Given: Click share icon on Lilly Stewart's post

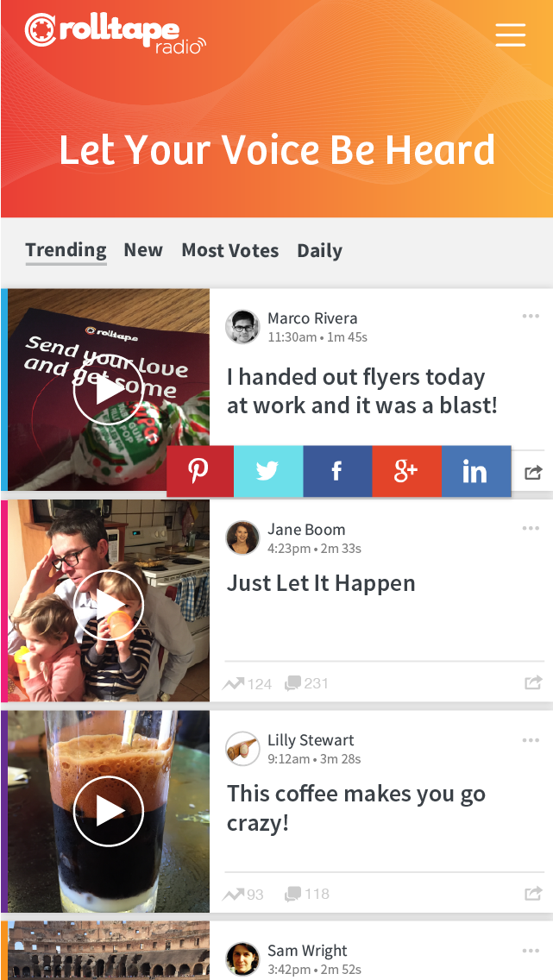Looking at the screenshot, I should coord(533,895).
